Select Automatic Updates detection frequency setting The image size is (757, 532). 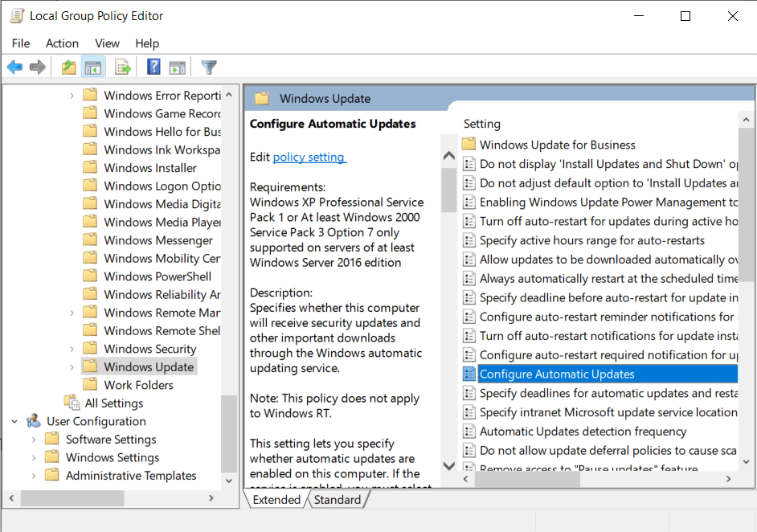(583, 431)
